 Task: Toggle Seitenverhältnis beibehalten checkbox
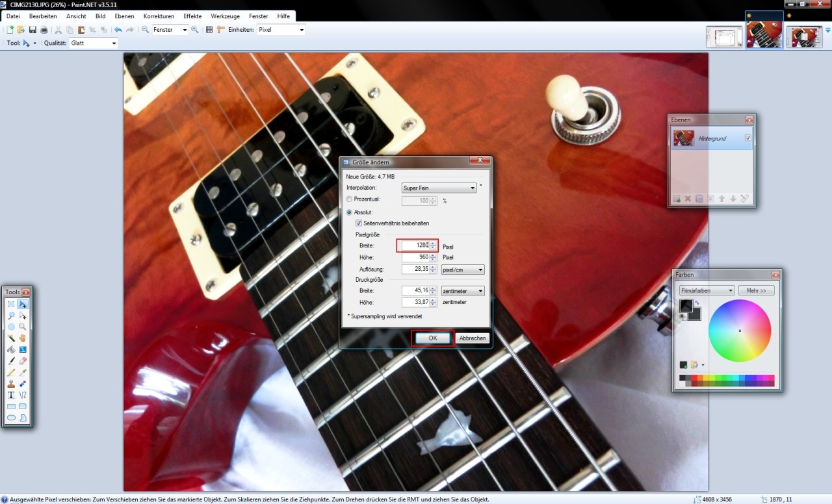click(359, 223)
